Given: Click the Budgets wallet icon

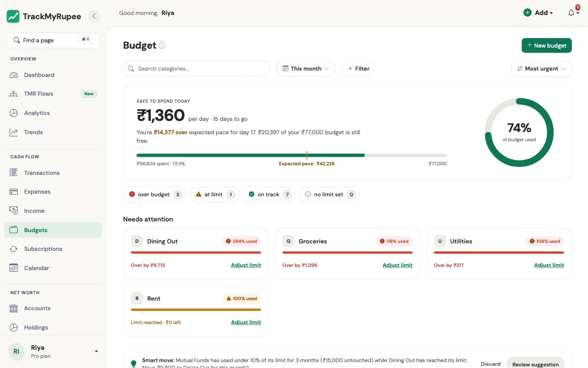Looking at the screenshot, I should [x=13, y=229].
